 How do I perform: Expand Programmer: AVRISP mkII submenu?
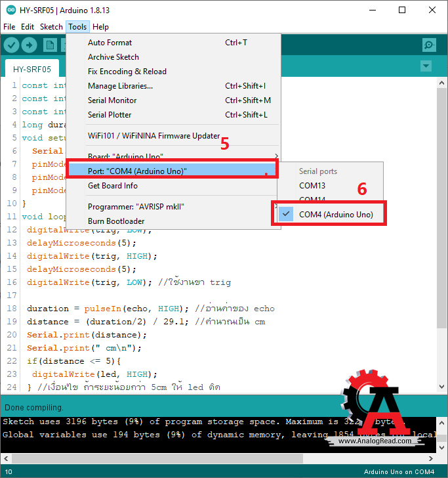coord(173,207)
